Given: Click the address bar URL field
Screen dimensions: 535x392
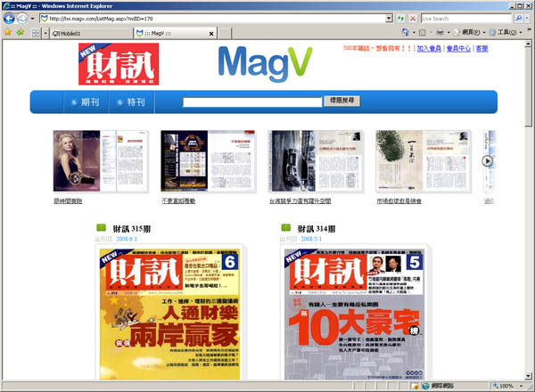Looking at the screenshot, I should click(213, 19).
